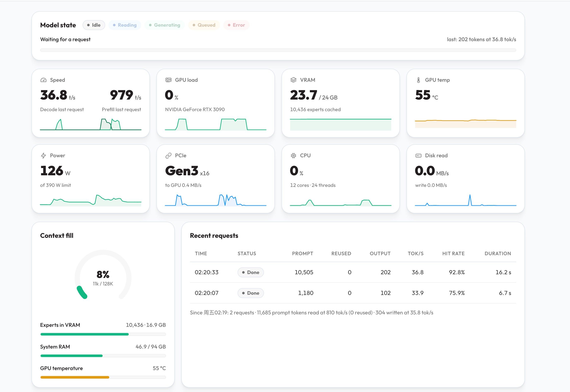Click the PCIe throughput sparkline chart
The height and width of the screenshot is (392, 570).
216,200
